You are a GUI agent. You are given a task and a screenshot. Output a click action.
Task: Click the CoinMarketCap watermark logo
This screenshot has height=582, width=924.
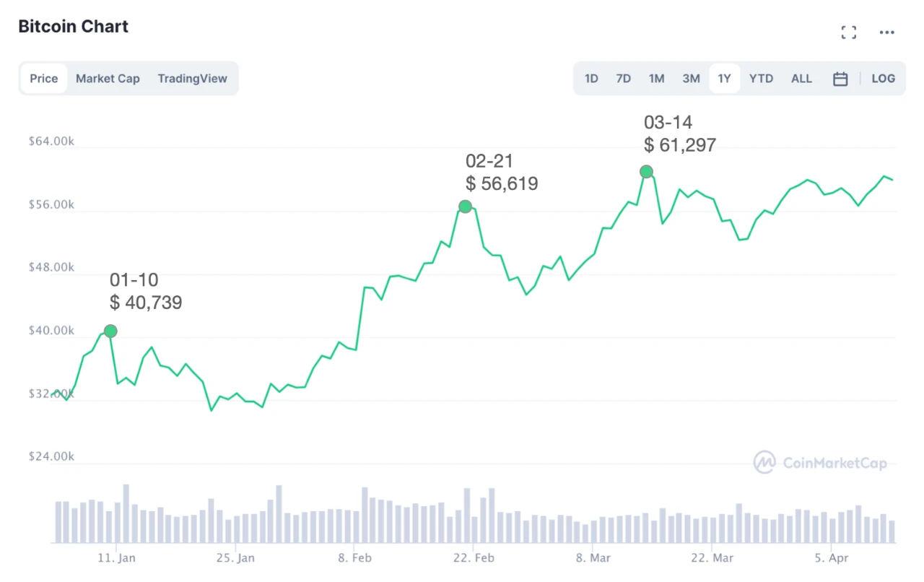(x=820, y=463)
